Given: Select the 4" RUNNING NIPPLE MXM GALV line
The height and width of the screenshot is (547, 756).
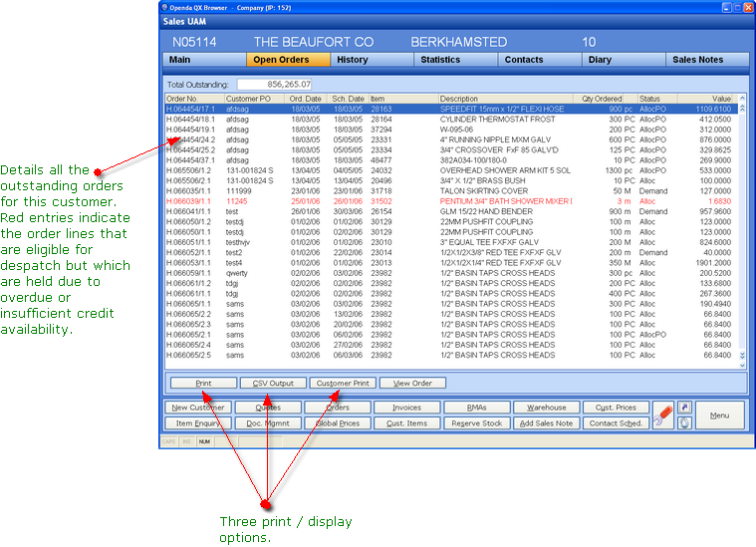Looking at the screenshot, I should coord(451,139).
